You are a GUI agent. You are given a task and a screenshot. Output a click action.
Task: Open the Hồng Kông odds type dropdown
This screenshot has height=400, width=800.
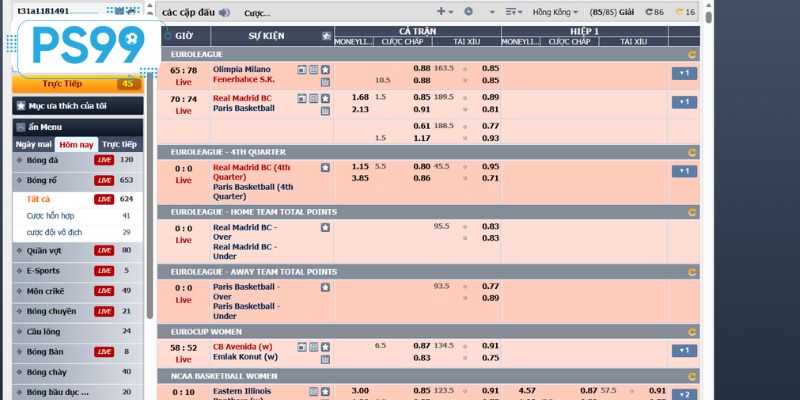click(557, 13)
